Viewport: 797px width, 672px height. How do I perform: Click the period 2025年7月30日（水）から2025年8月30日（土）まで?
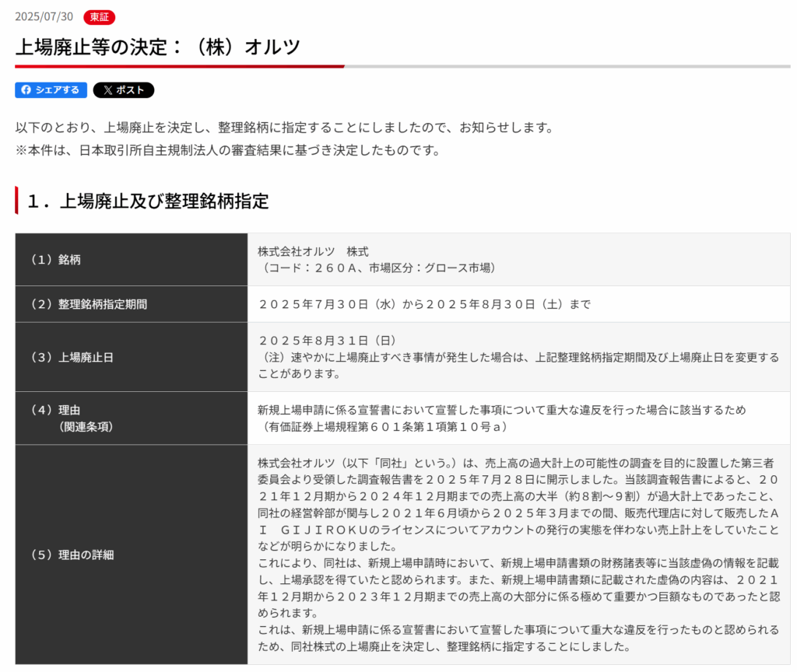click(425, 304)
